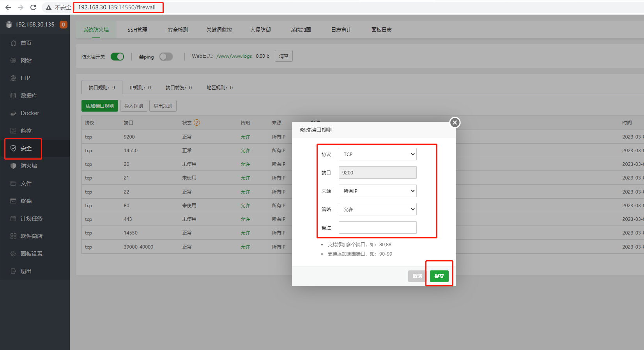Toggle the 防火墙开关 switch
The width and height of the screenshot is (644, 350).
click(x=117, y=57)
